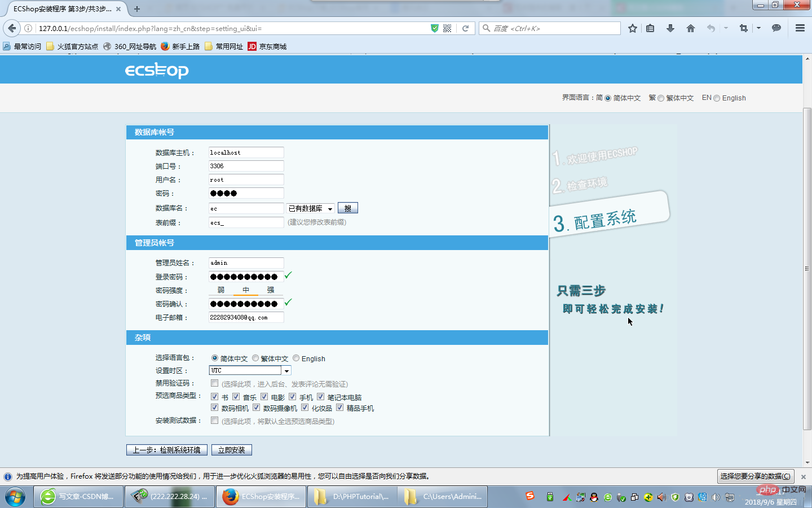Select 繁体中文 interface language radio
This screenshot has height=508, width=812.
coord(661,98)
